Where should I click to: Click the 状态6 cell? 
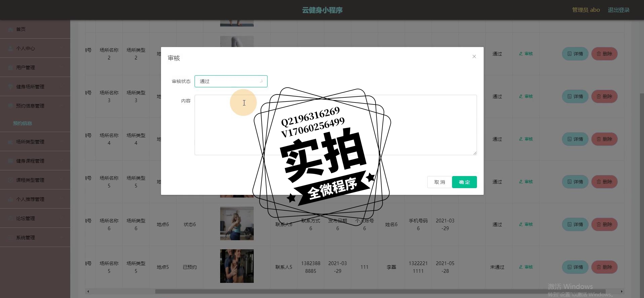[x=190, y=224]
